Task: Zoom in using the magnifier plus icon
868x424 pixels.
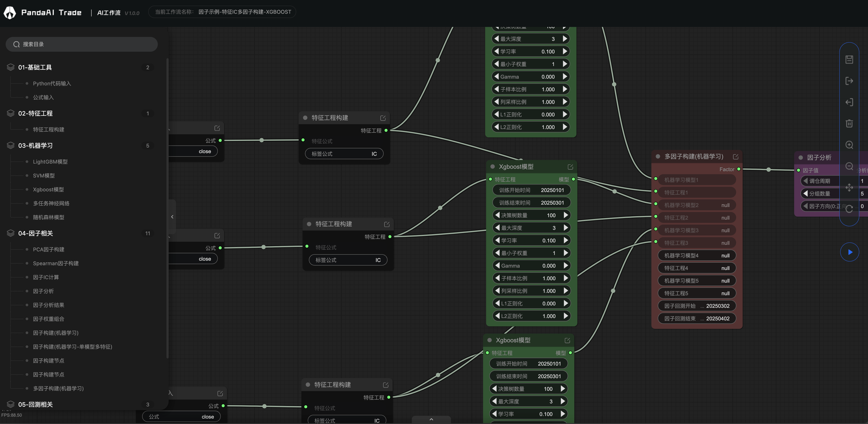Action: 849,145
